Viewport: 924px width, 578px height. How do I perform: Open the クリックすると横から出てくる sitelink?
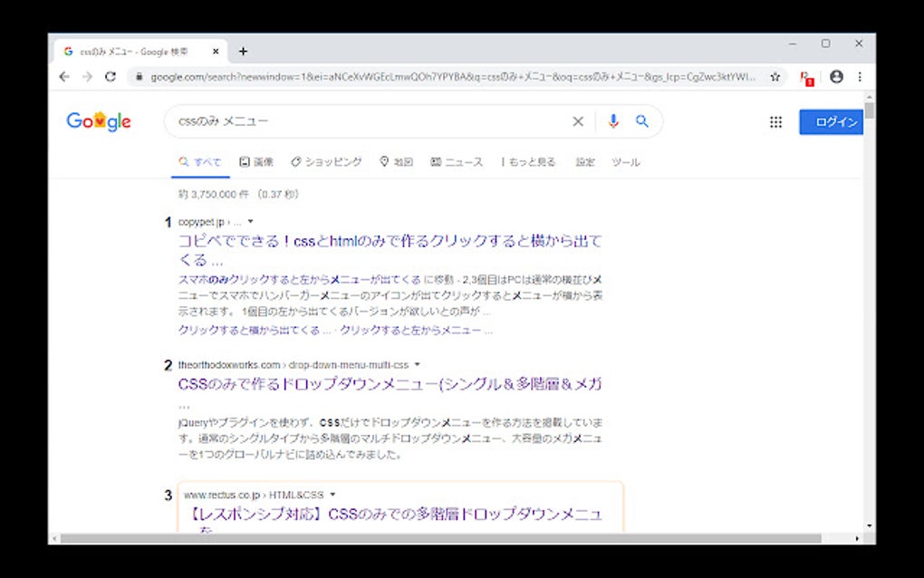[255, 331]
